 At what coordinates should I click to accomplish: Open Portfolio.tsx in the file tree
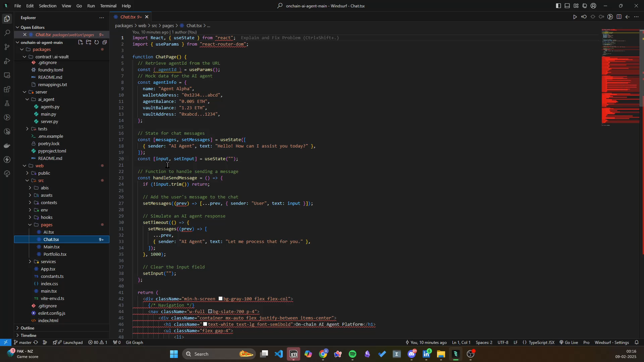point(55,254)
